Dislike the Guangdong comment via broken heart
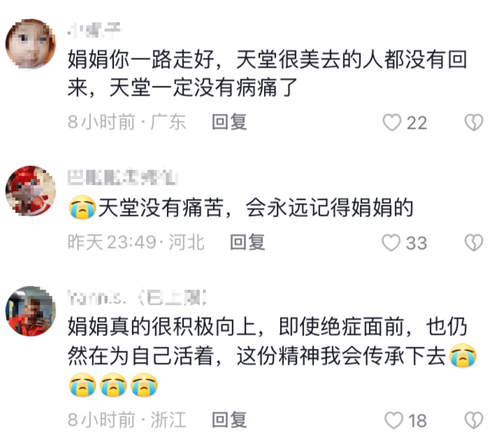Screen dimensions: 504x435 474,123
